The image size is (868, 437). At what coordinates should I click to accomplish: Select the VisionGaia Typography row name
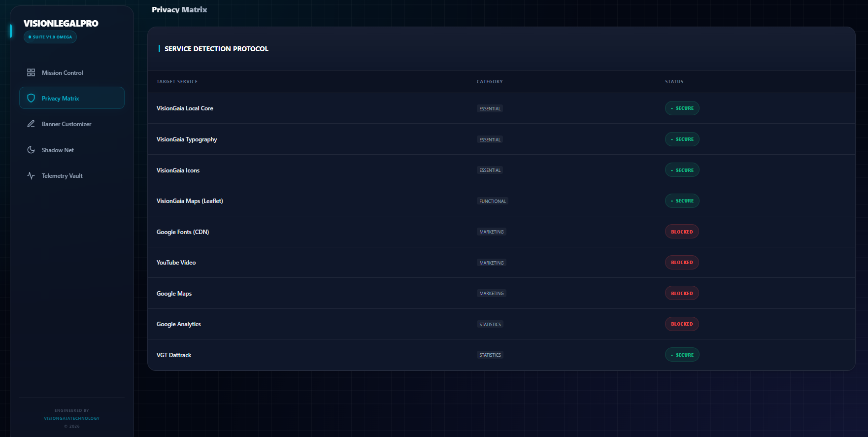[187, 139]
